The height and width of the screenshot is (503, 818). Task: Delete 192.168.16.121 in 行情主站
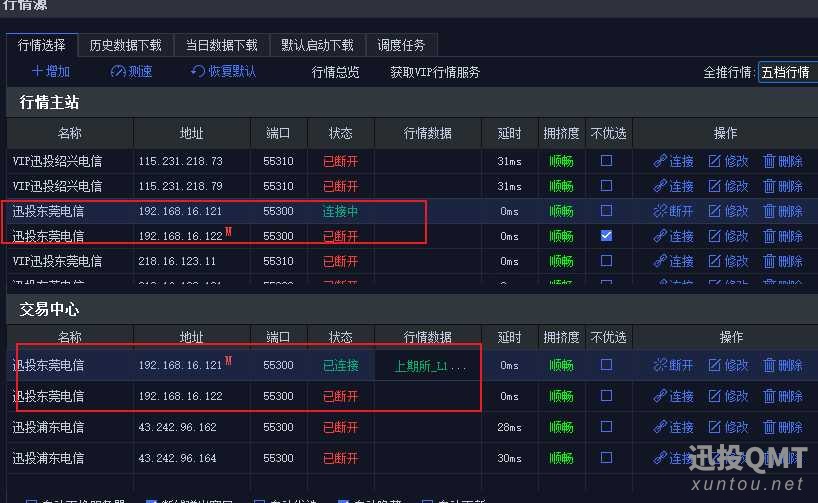(783, 211)
